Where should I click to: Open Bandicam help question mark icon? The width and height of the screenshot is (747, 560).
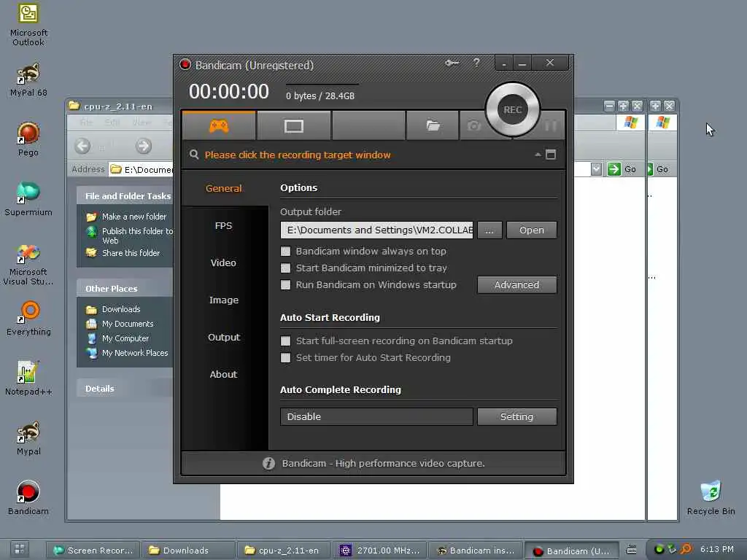476,63
